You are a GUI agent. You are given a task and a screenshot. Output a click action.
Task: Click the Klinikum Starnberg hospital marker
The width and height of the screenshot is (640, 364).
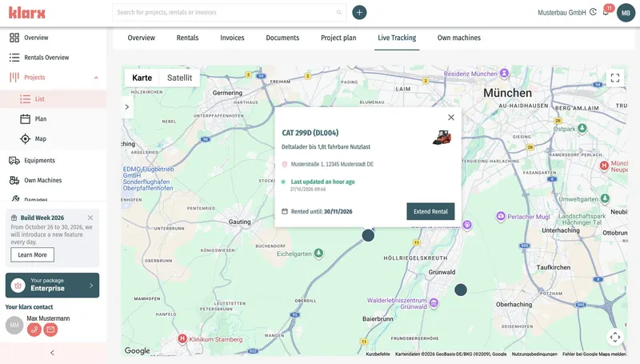(182, 338)
